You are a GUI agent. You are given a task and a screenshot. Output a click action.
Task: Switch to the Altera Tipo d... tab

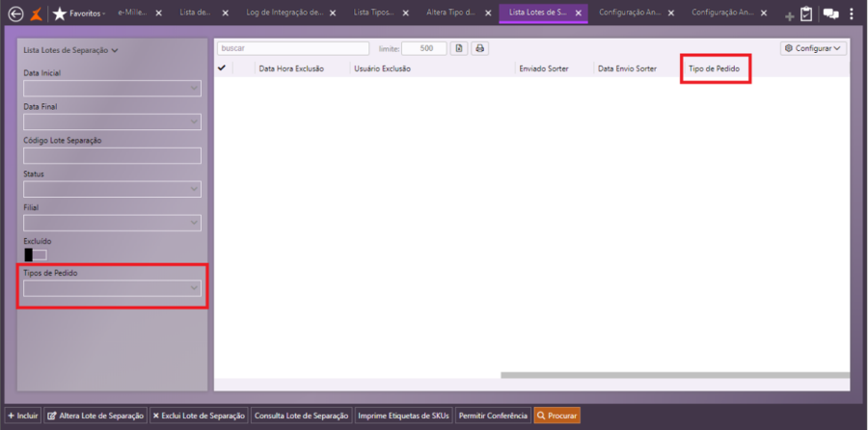point(451,13)
